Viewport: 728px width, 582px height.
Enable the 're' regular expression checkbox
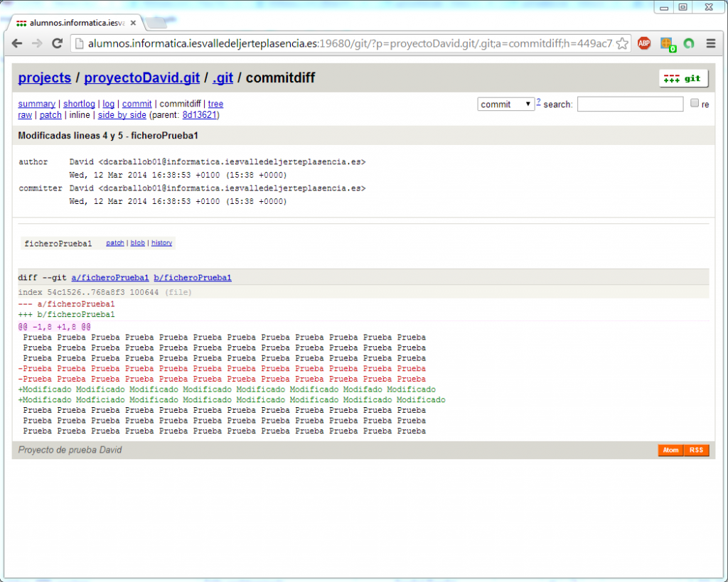[695, 103]
